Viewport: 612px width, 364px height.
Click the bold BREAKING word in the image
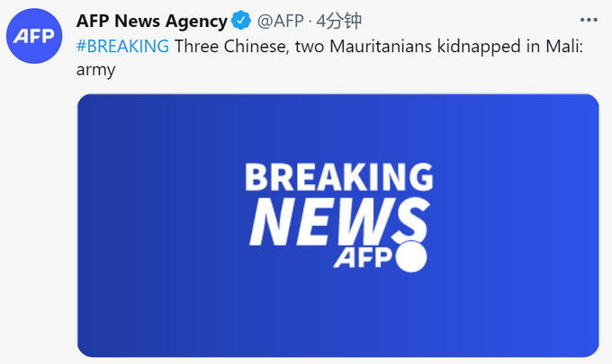pos(339,177)
